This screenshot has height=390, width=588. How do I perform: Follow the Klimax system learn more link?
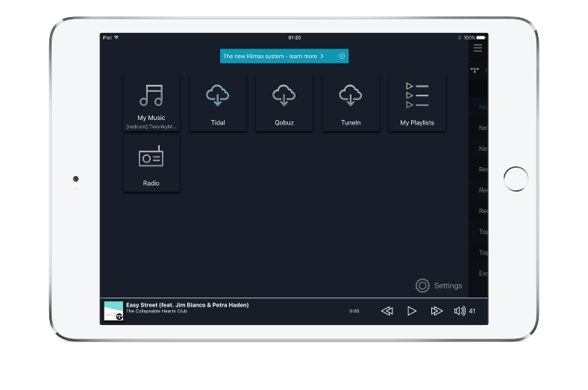pyautogui.click(x=270, y=56)
